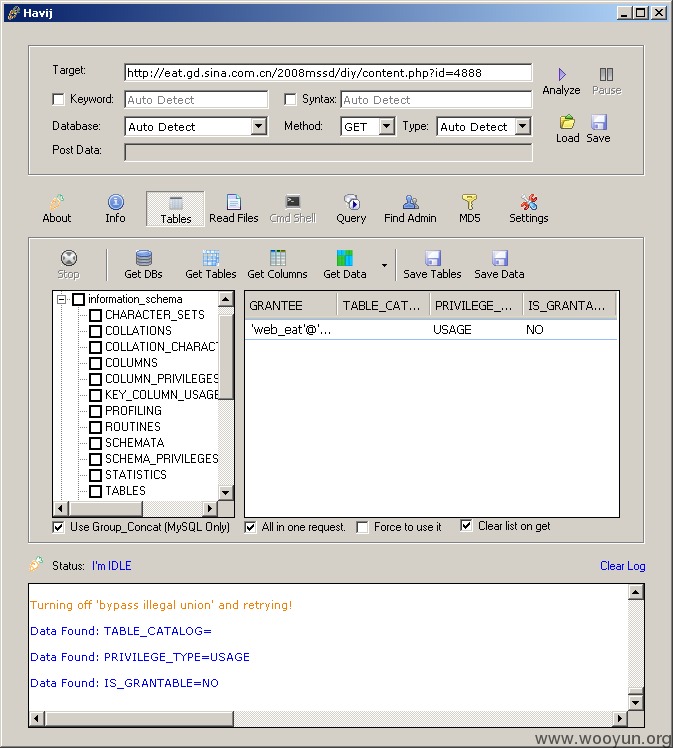Viewport: 673px width, 748px height.
Task: Enable the Syntax checkbox
Action: click(290, 99)
